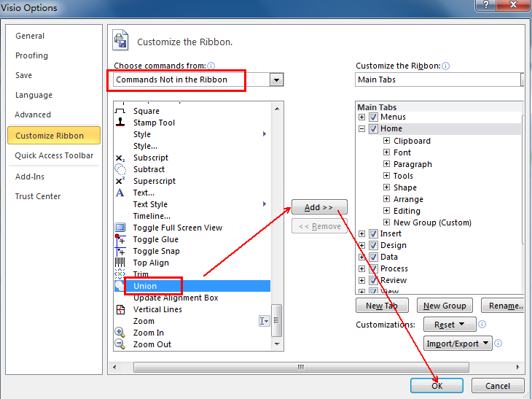Screen dimensions: 532x399
Task: Open the Advanced options page
Action: click(x=33, y=115)
